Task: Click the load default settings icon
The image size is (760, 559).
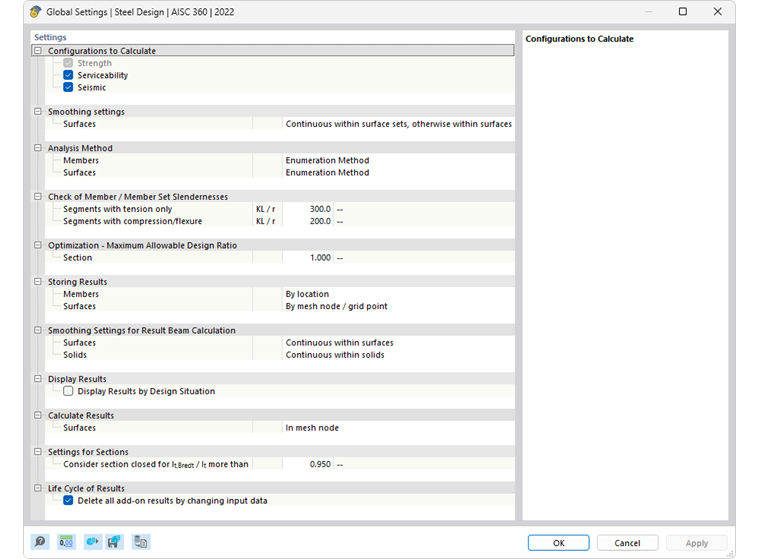Action: click(92, 542)
